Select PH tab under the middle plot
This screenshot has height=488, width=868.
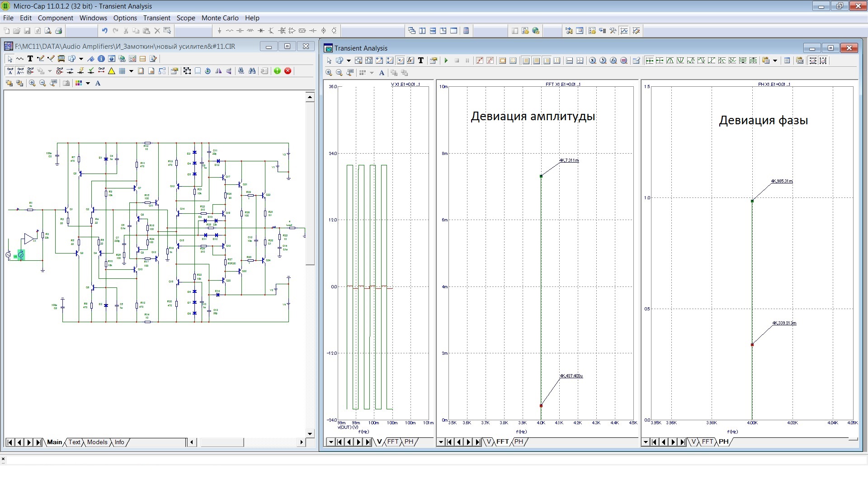click(519, 441)
